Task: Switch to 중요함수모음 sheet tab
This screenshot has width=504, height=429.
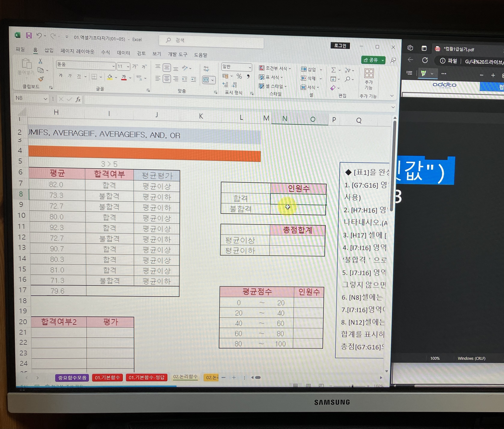Action: 72,378
